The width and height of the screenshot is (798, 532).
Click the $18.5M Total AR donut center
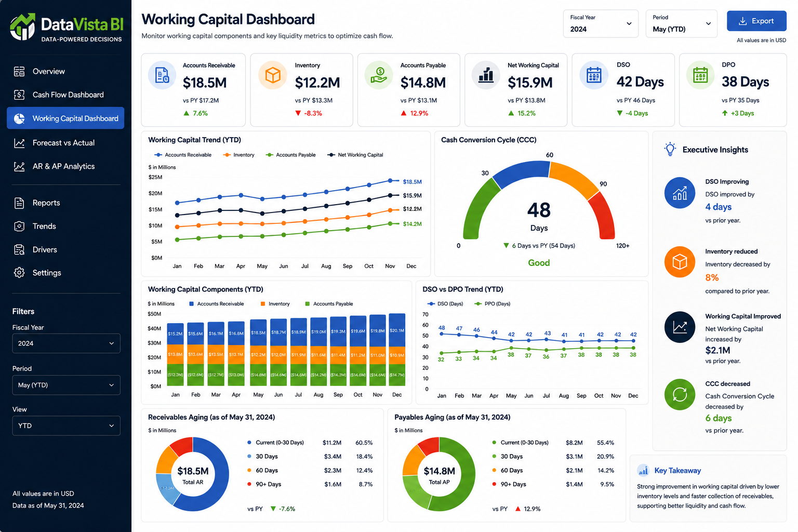[x=193, y=474]
